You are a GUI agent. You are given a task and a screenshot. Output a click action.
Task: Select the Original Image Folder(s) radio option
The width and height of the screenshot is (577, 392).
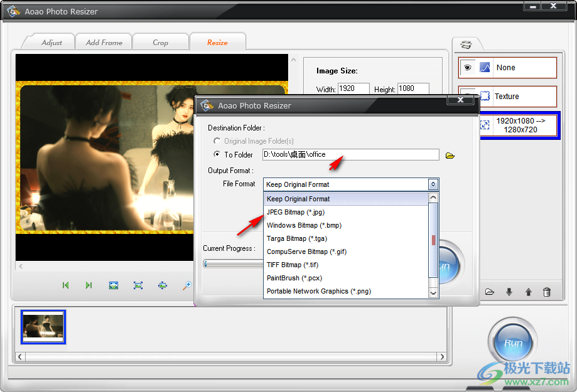click(217, 140)
